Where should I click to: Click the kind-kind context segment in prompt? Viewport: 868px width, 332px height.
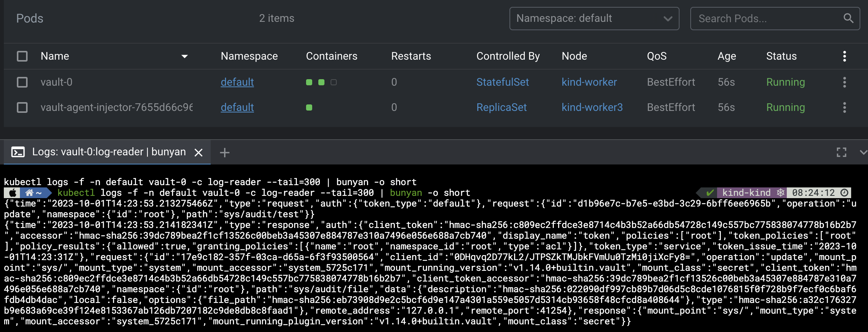[x=746, y=193]
